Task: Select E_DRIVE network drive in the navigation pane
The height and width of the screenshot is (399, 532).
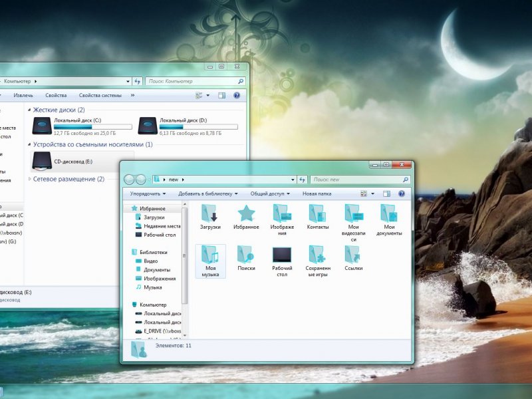Action: [162, 331]
